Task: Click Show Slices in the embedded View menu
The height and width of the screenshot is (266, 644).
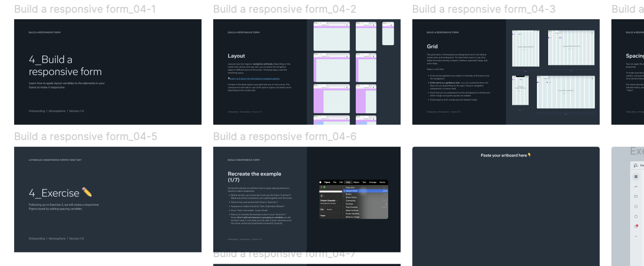Action: coord(351,197)
